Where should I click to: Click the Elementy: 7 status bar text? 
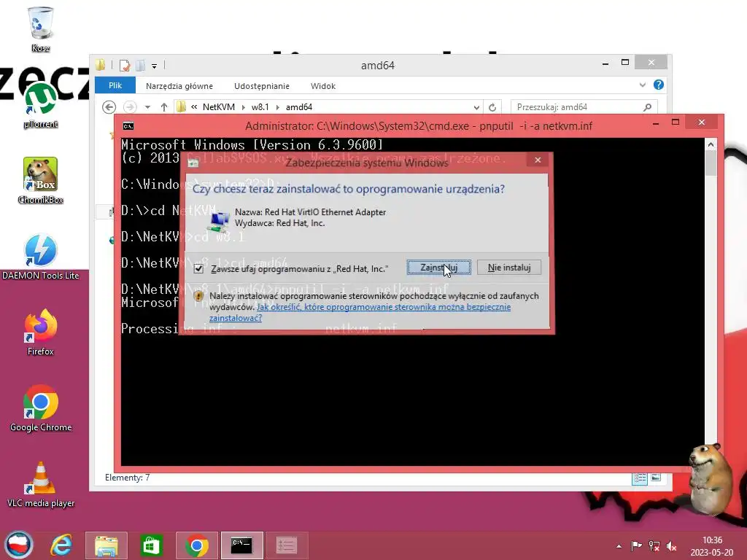[127, 478]
